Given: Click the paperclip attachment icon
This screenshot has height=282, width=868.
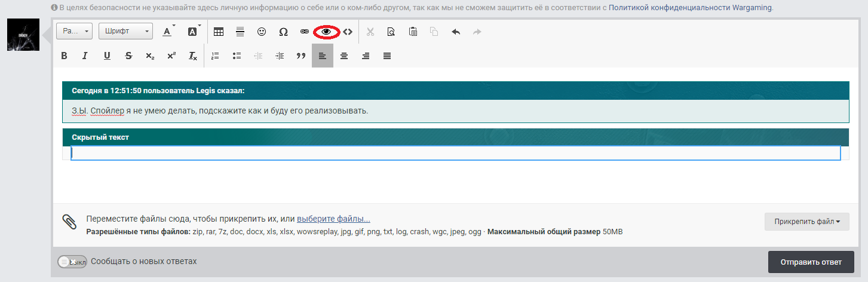Looking at the screenshot, I should (69, 222).
